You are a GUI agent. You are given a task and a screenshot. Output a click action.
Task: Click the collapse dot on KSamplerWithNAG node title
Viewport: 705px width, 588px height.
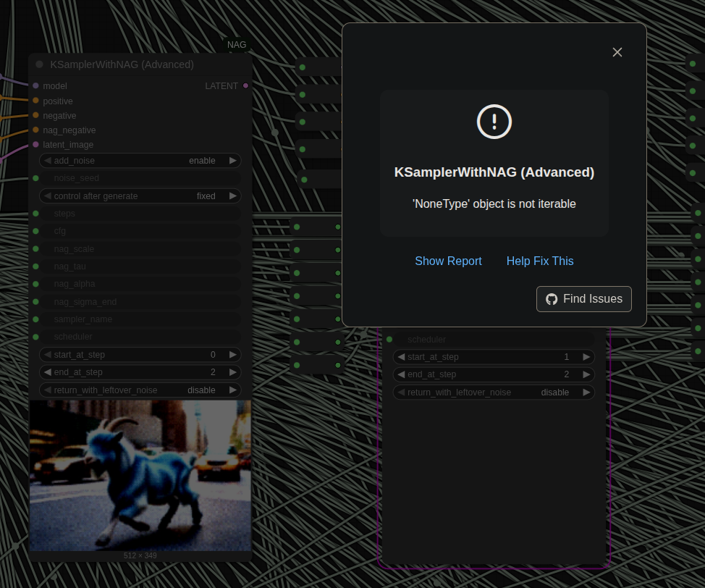tap(40, 64)
